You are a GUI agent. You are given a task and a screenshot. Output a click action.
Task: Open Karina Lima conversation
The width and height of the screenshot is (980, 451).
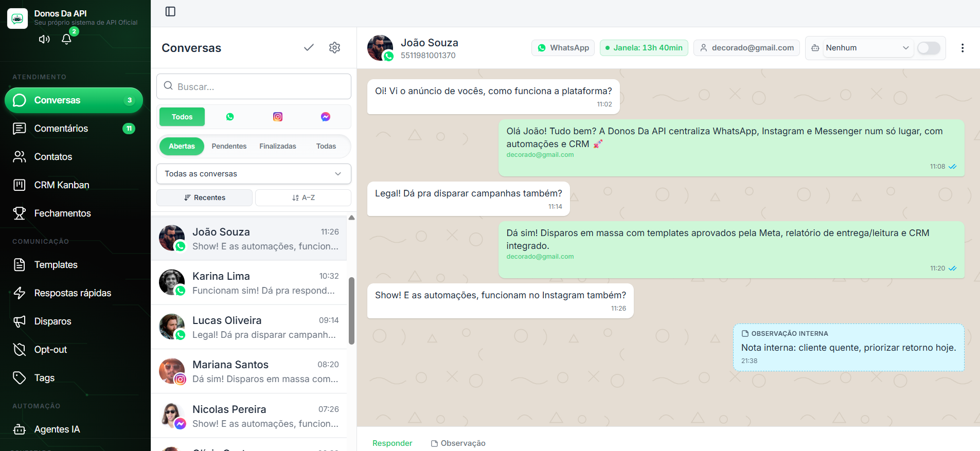click(x=249, y=283)
